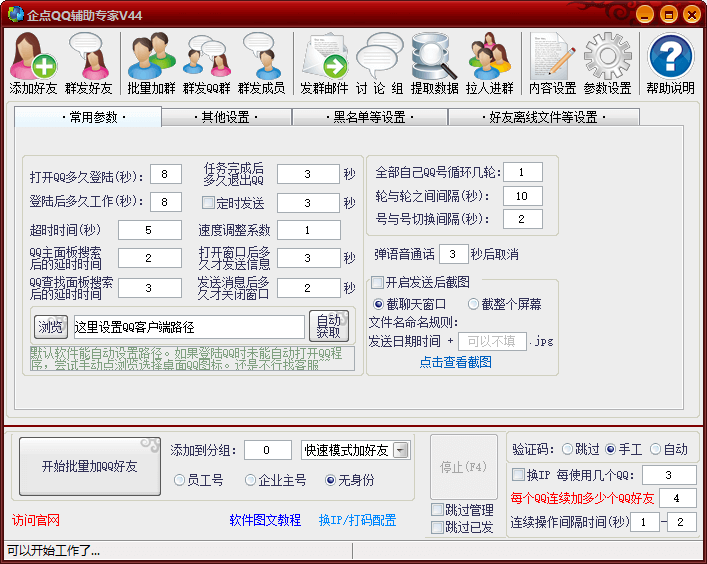
Task: Open 参数设置 gear icon
Action: [x=608, y=63]
